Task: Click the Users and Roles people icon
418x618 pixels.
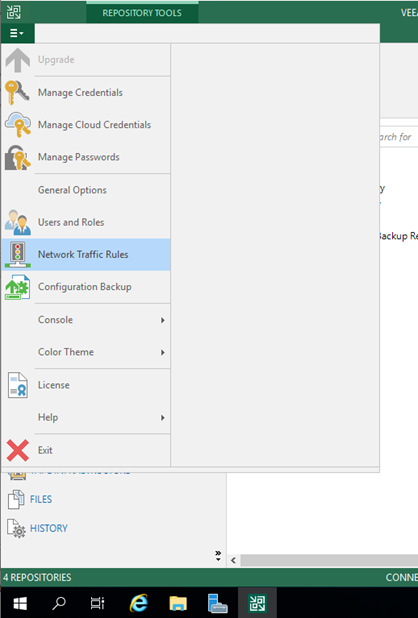Action: click(x=18, y=222)
